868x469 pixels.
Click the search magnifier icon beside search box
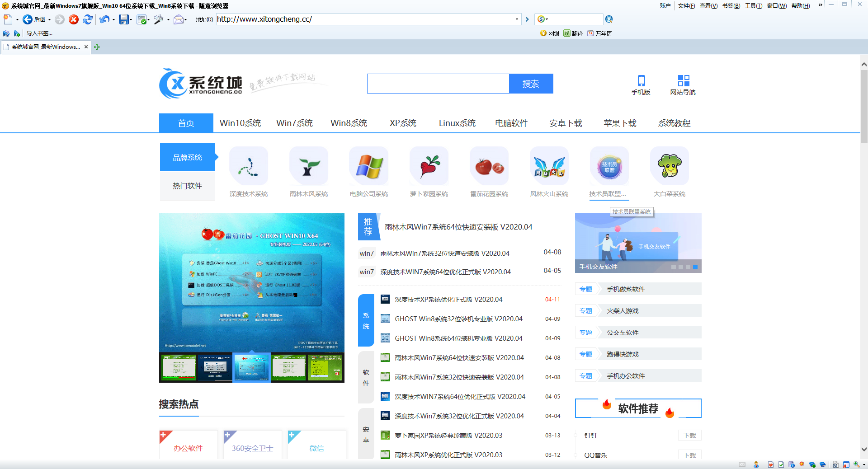609,19
